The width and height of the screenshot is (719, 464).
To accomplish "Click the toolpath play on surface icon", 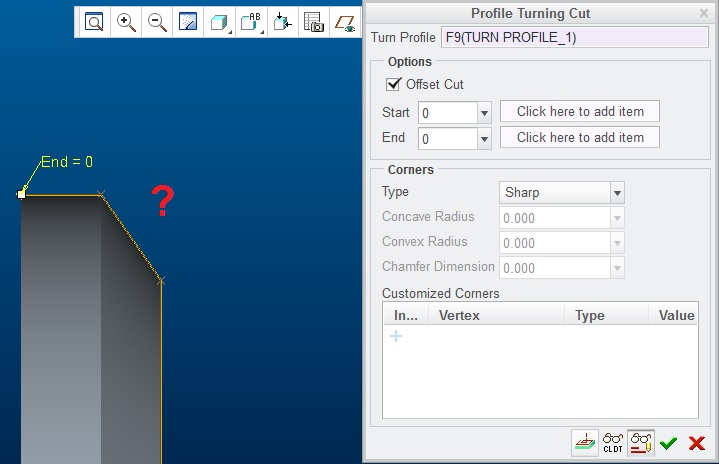I will pos(585,443).
